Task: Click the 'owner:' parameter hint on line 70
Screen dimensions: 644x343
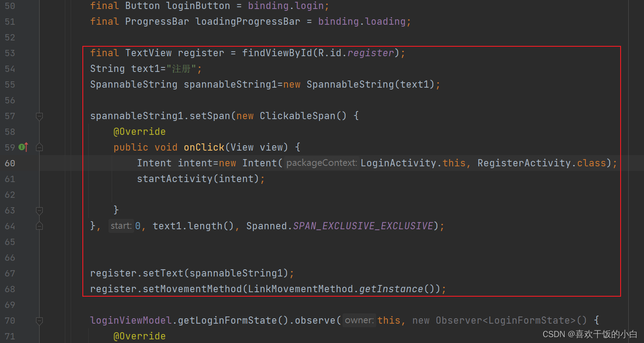Action: click(359, 320)
